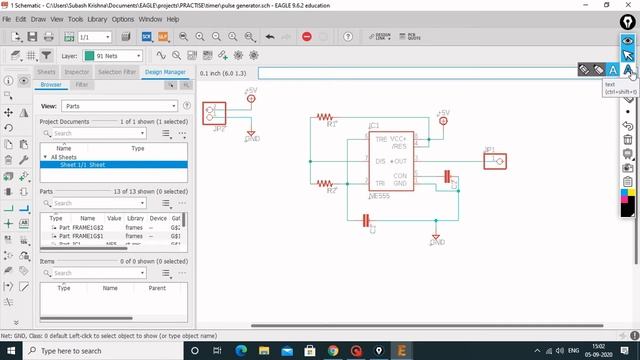Click the command line input field
Screen dimensions: 640x360
click(417, 73)
